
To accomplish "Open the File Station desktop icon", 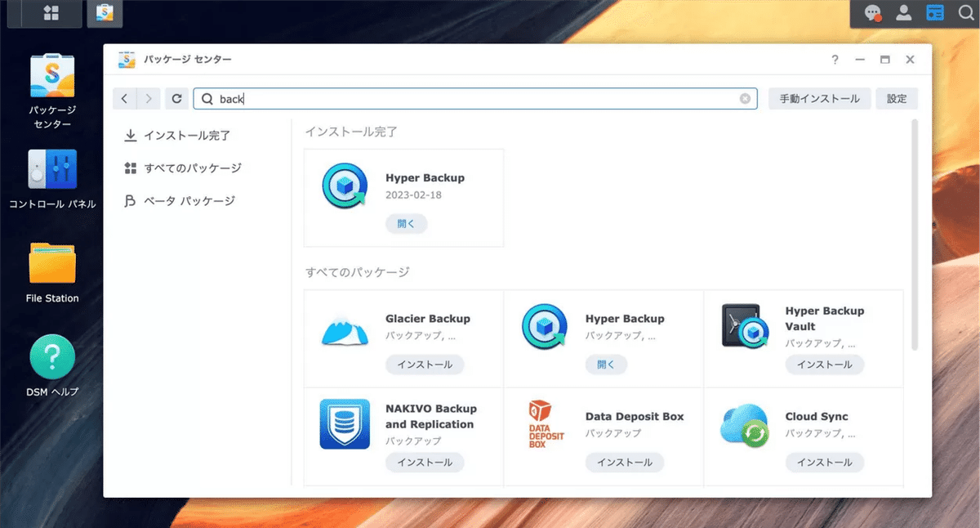I will click(52, 273).
